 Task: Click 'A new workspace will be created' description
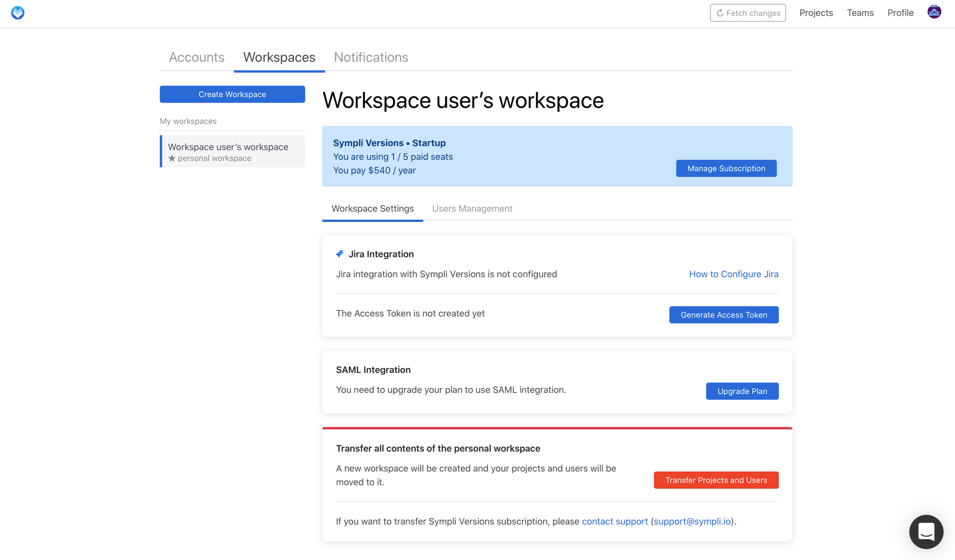tap(476, 475)
